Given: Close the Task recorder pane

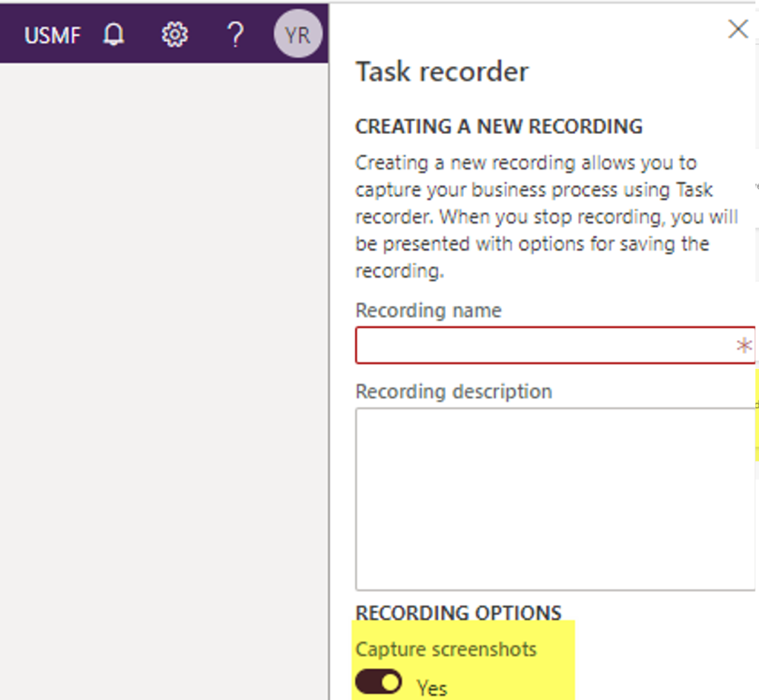Looking at the screenshot, I should click(738, 29).
